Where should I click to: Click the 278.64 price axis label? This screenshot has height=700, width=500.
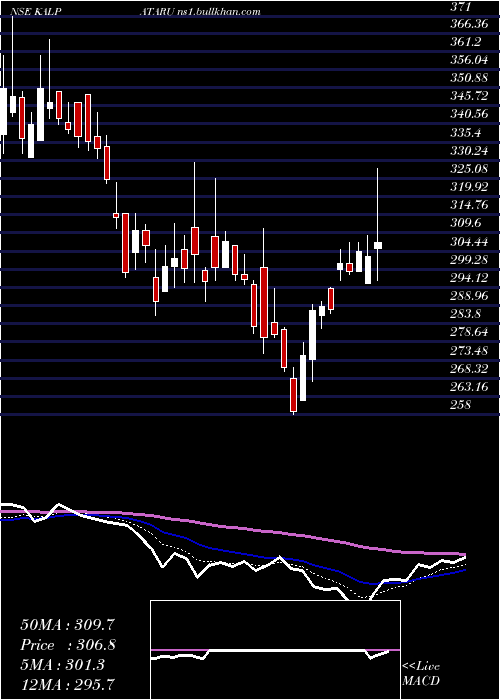470,333
